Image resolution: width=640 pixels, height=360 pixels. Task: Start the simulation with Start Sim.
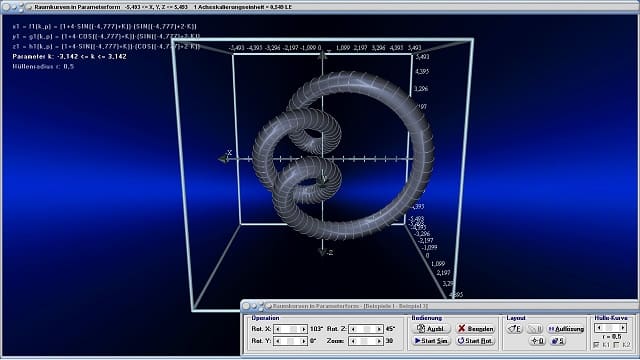431,341
